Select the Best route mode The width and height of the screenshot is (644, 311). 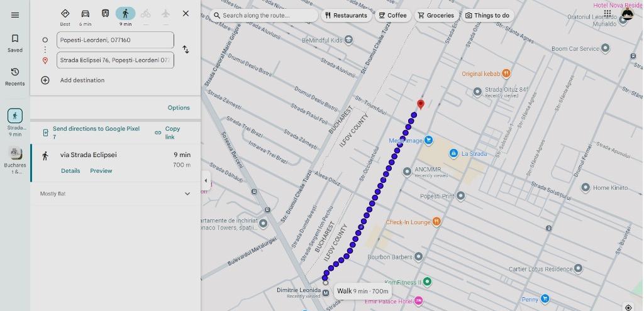click(x=65, y=14)
